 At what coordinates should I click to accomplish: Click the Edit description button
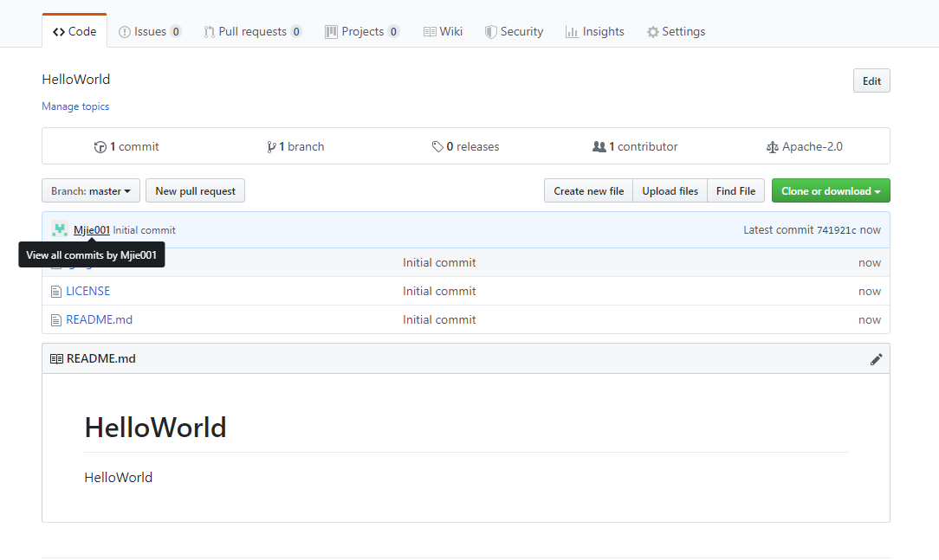(x=871, y=80)
